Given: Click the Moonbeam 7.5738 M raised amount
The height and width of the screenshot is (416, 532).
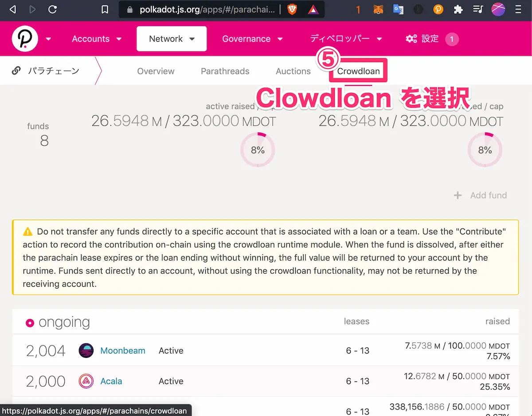Looking at the screenshot, I should (x=422, y=346).
